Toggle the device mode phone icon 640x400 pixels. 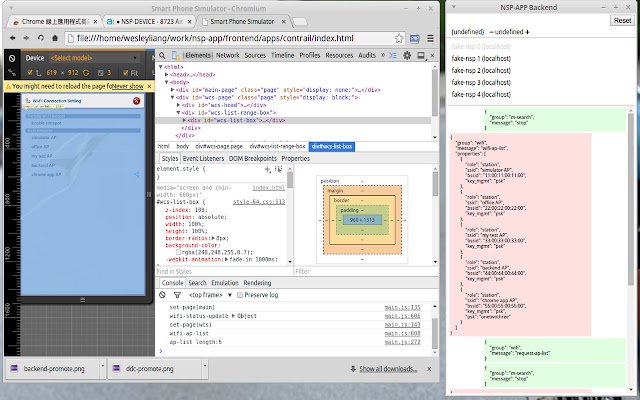pyautogui.click(x=174, y=56)
